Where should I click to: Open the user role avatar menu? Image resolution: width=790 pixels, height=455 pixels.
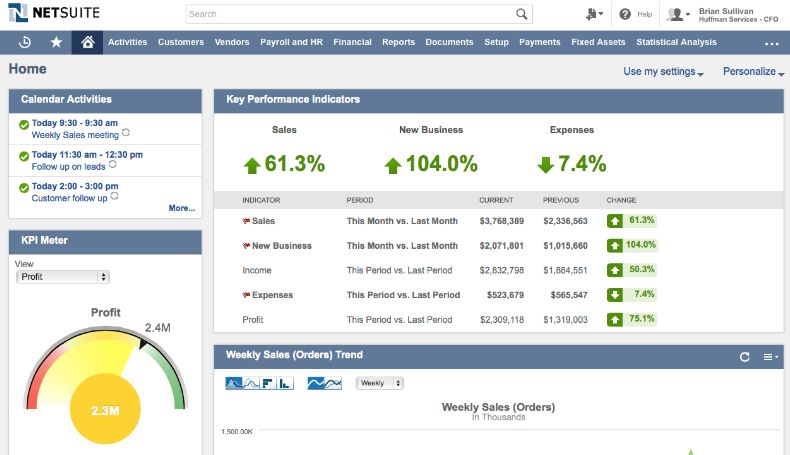[678, 14]
